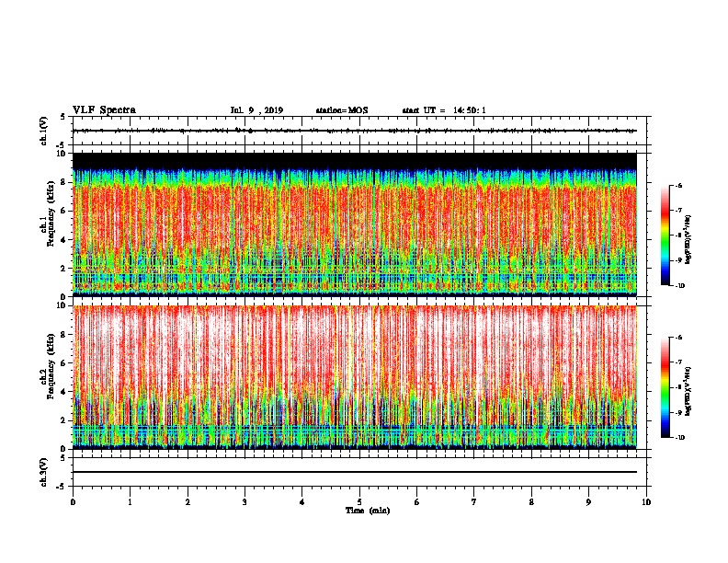728x563 pixels.
Task: Click the ch.1 PSD color bar
Action: tap(665, 236)
